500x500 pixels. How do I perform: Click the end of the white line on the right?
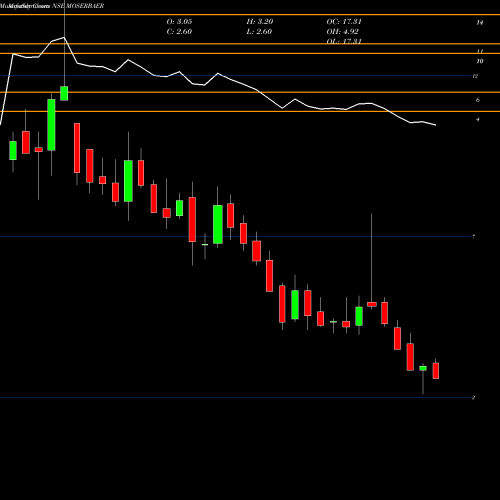tap(436, 125)
